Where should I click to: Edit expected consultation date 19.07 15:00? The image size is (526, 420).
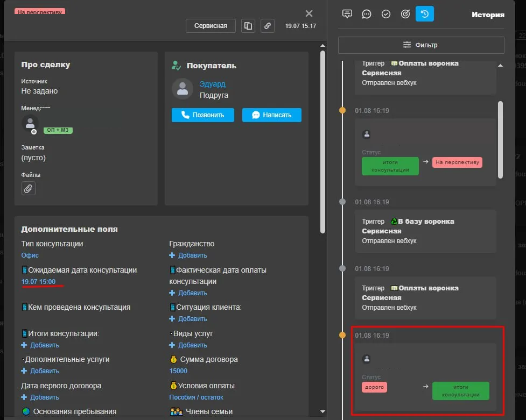[x=38, y=282]
